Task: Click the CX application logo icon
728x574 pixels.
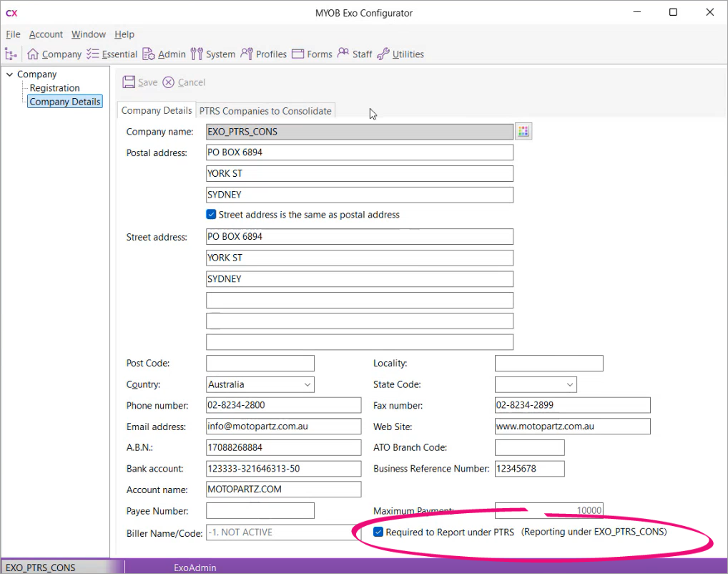Action: tap(11, 13)
